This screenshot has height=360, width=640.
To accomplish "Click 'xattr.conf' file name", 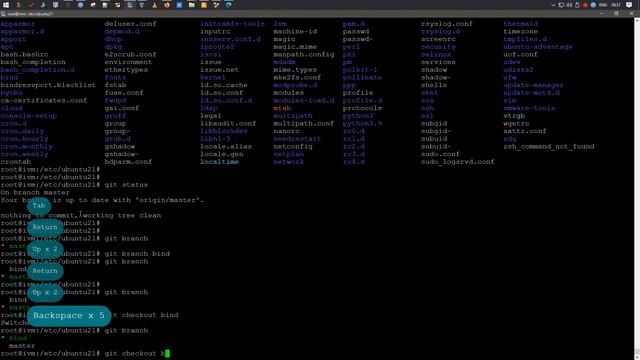I will coord(524,131).
